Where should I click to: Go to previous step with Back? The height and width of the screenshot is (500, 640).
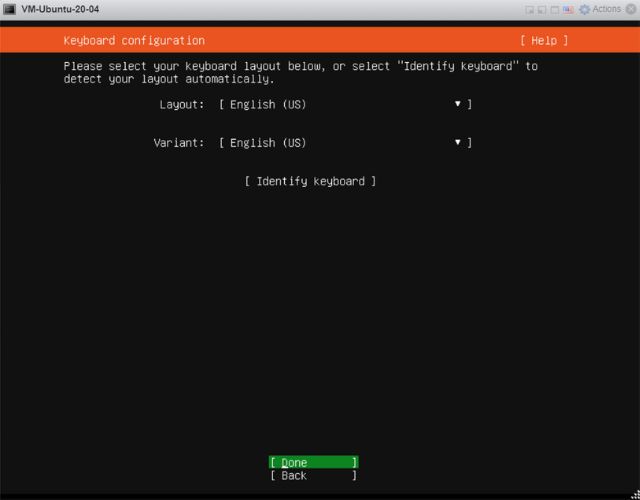pos(313,476)
